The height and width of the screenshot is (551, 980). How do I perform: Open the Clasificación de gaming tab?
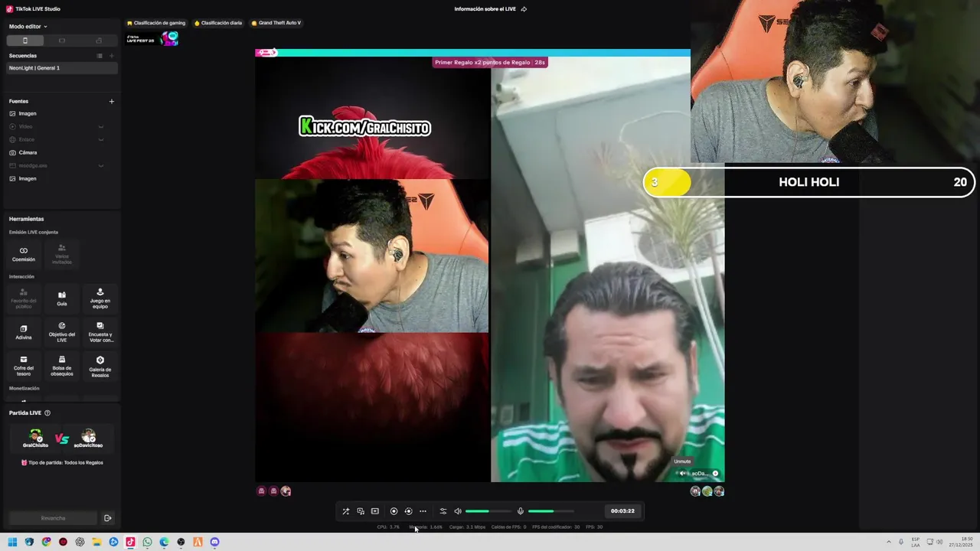click(x=156, y=23)
